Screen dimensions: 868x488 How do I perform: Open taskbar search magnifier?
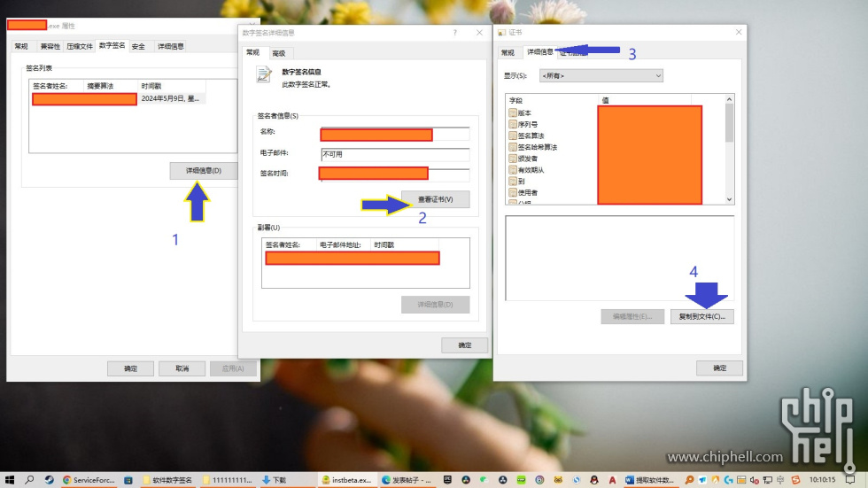29,480
